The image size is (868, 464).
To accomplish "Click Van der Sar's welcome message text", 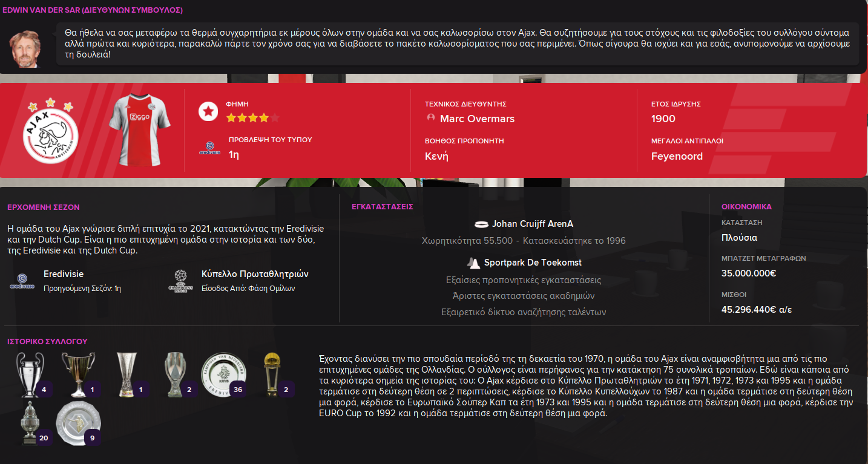I will [458, 43].
